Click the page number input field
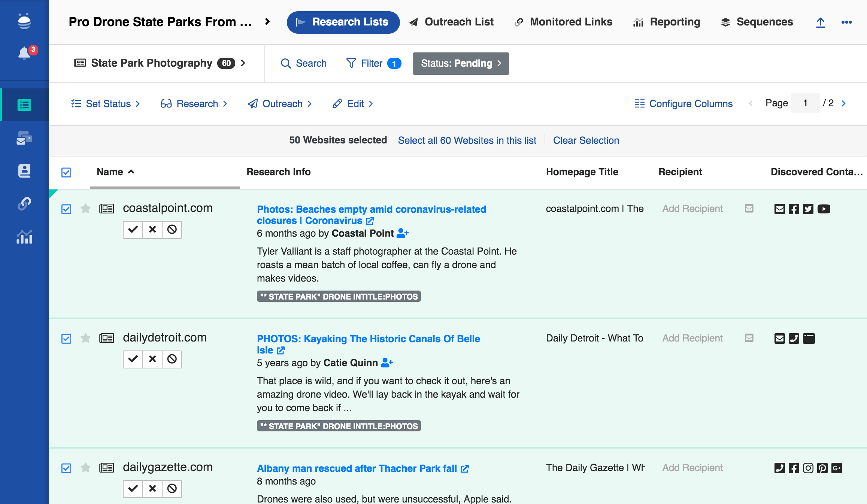The image size is (867, 504). (805, 103)
